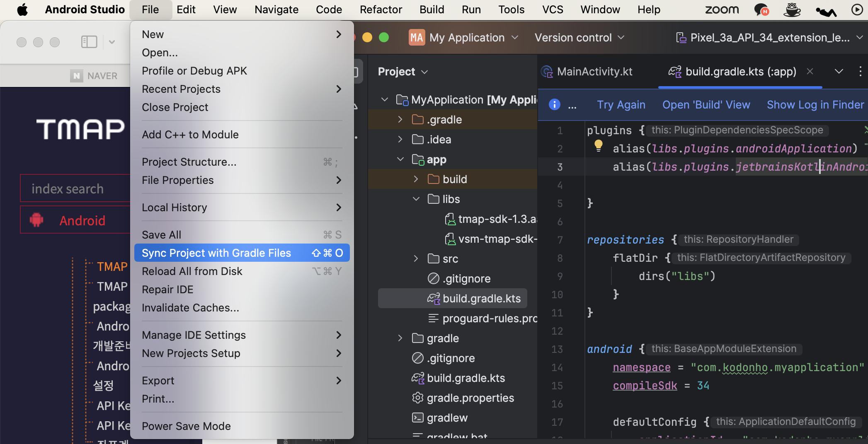
Task: Click the editor tabs three-dot options icon
Action: (x=860, y=72)
